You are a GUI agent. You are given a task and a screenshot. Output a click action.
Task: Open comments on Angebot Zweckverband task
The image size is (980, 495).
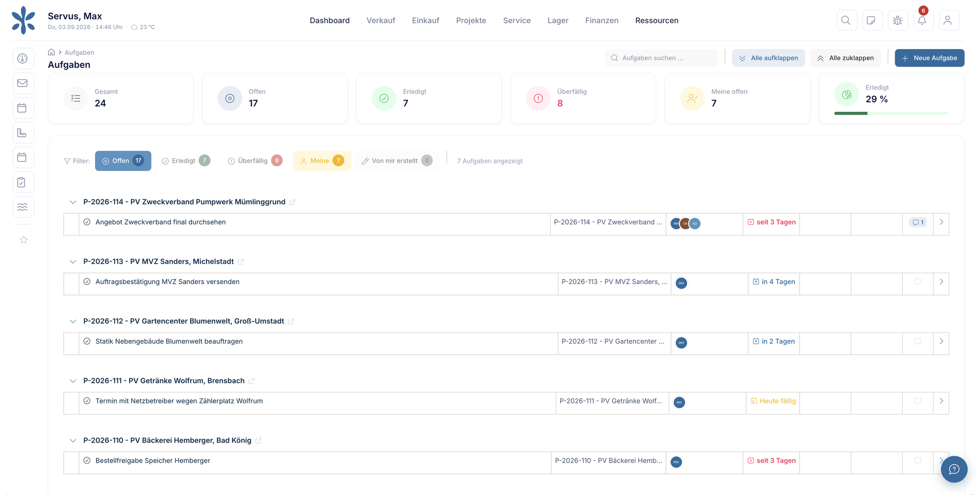(x=918, y=223)
